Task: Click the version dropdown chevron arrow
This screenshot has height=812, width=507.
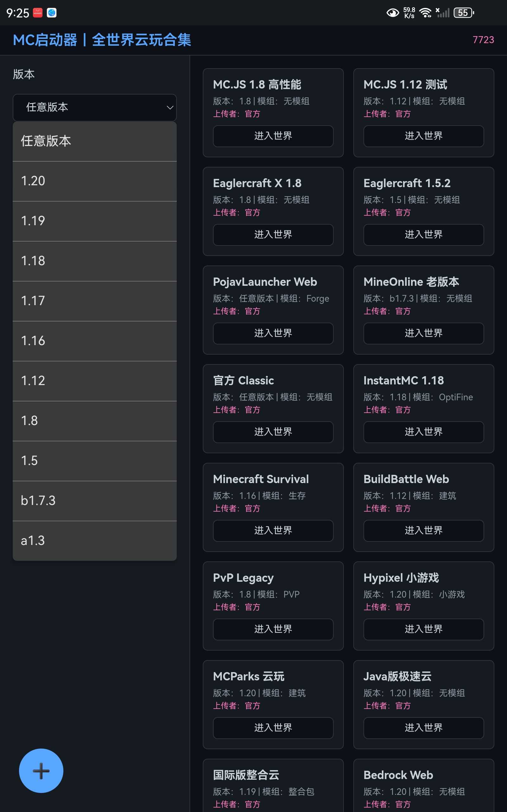Action: point(170,108)
